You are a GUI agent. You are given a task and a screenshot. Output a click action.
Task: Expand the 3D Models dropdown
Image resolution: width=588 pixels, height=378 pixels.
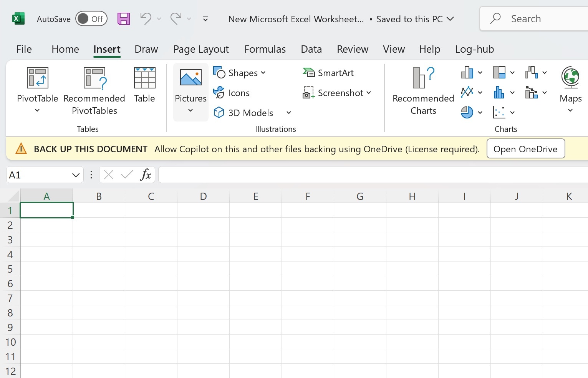coord(289,112)
